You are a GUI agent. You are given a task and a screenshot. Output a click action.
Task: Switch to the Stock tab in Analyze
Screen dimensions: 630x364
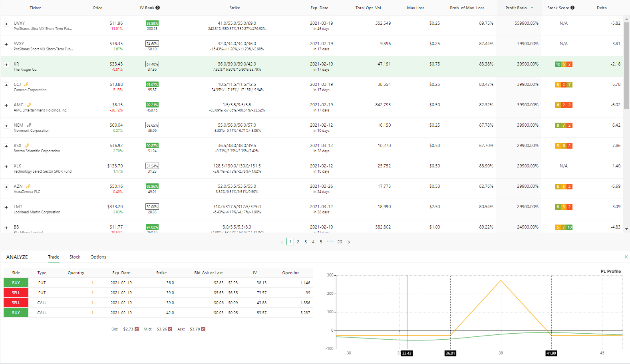coord(75,257)
